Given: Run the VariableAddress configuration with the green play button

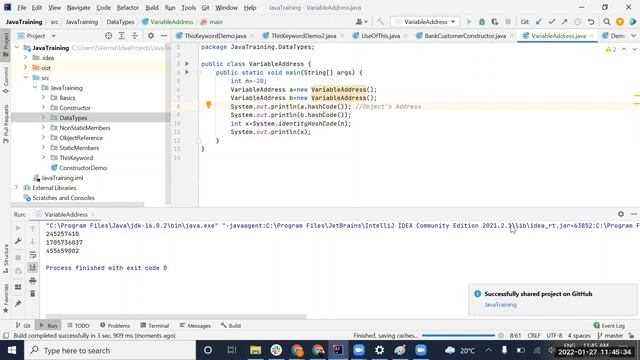Looking at the screenshot, I should click(469, 22).
